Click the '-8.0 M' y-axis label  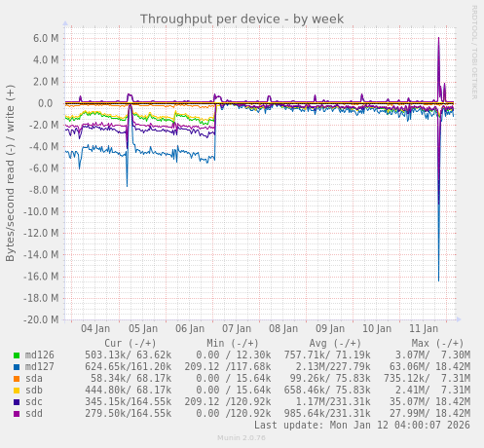[x=44, y=190]
